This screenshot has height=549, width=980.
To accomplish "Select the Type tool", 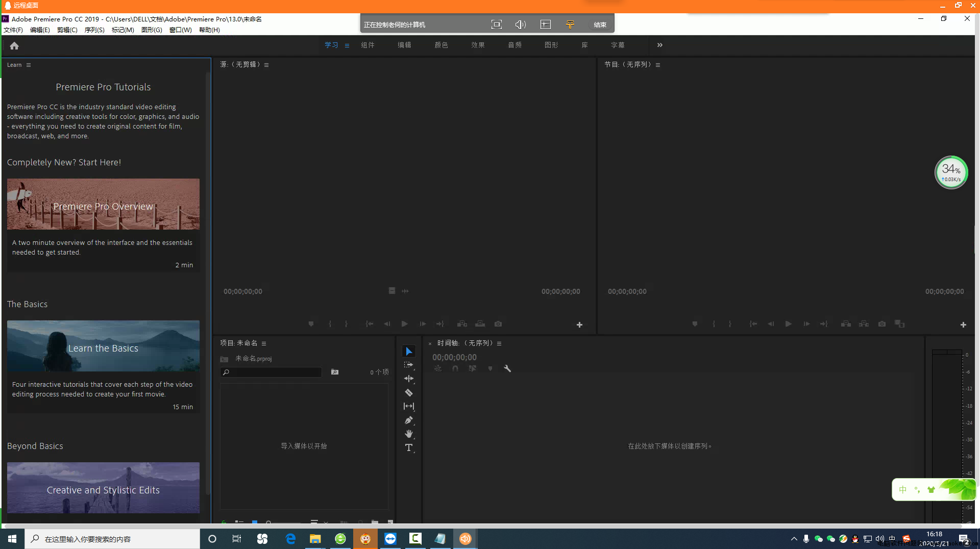I will click(x=409, y=447).
